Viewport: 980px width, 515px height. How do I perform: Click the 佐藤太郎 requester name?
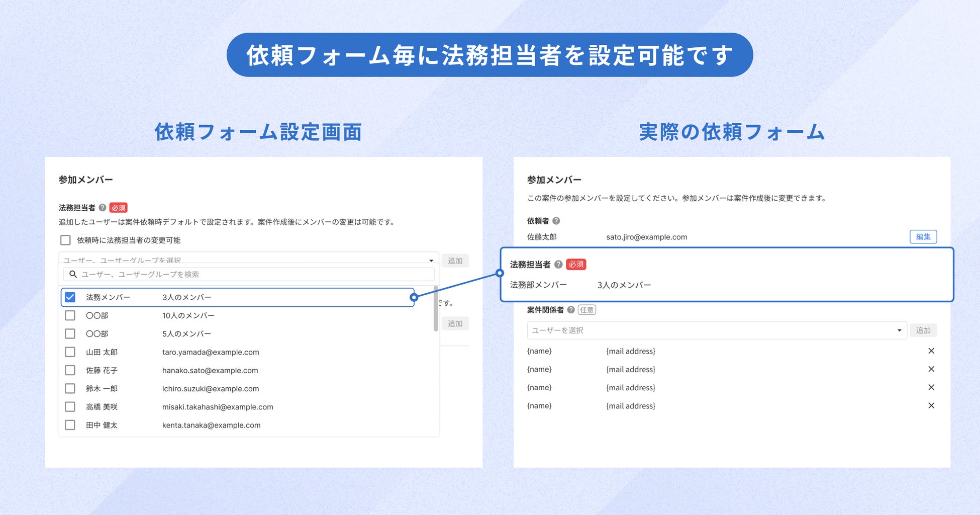pyautogui.click(x=542, y=237)
